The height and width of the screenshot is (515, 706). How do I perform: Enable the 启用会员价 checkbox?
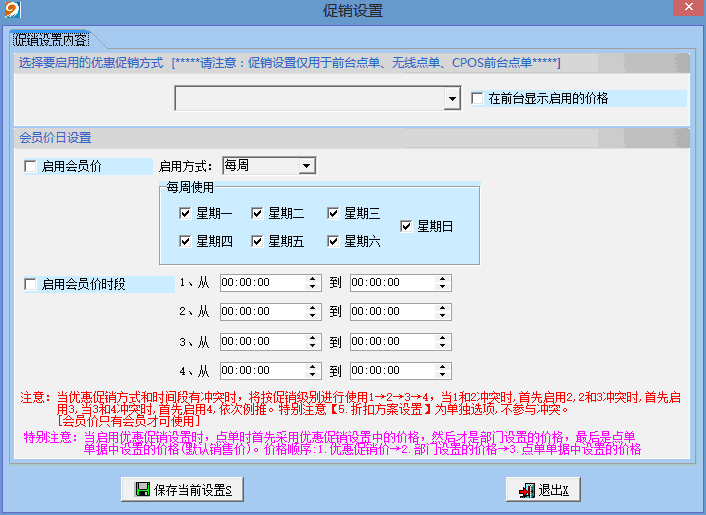point(30,166)
